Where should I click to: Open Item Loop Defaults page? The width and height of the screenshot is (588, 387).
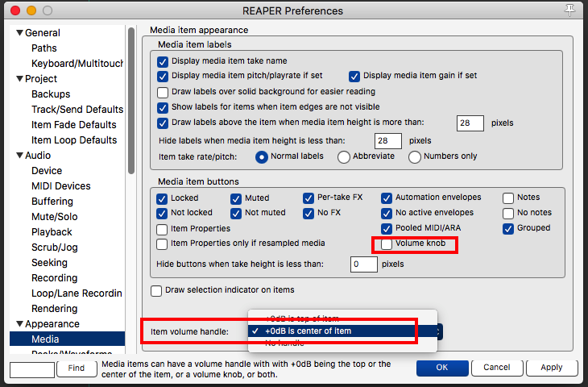coord(74,140)
